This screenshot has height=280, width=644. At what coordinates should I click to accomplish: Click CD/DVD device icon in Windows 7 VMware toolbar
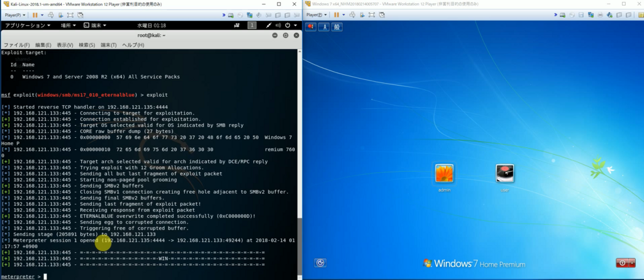(x=572, y=15)
